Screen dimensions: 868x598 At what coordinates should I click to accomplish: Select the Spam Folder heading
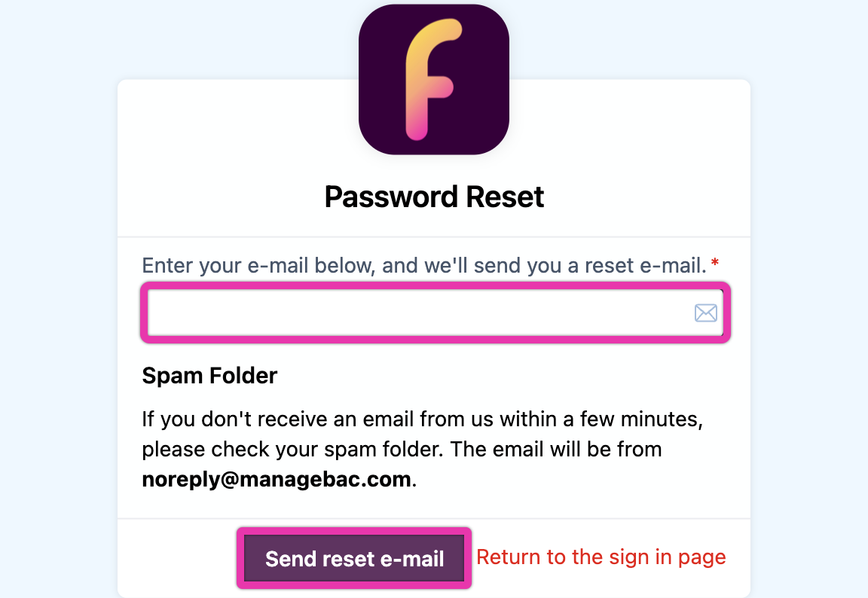(x=209, y=375)
